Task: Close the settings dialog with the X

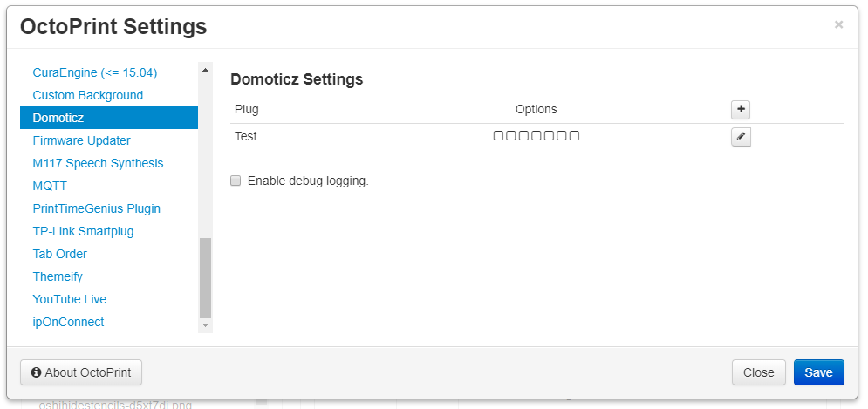Action: click(838, 24)
